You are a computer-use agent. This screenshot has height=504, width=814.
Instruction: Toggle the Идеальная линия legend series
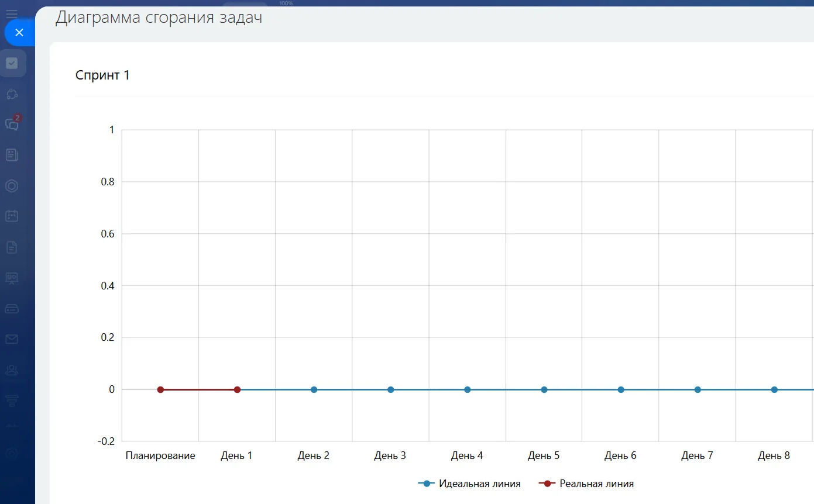(469, 484)
